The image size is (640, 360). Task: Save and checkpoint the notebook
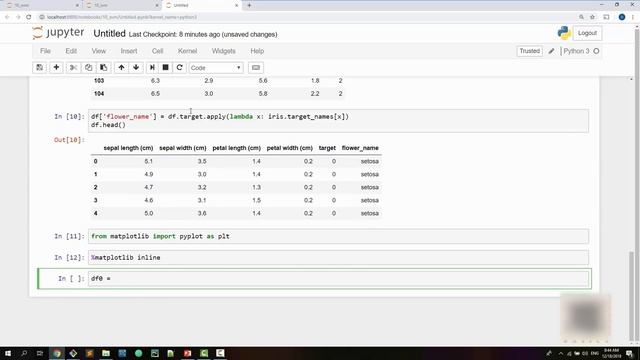pyautogui.click(x=40, y=67)
